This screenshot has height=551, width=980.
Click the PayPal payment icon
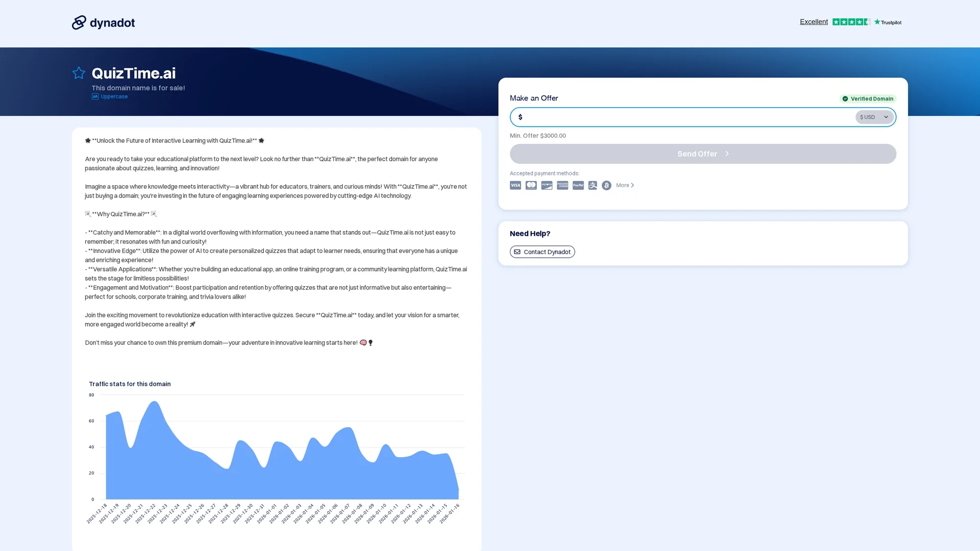(578, 185)
